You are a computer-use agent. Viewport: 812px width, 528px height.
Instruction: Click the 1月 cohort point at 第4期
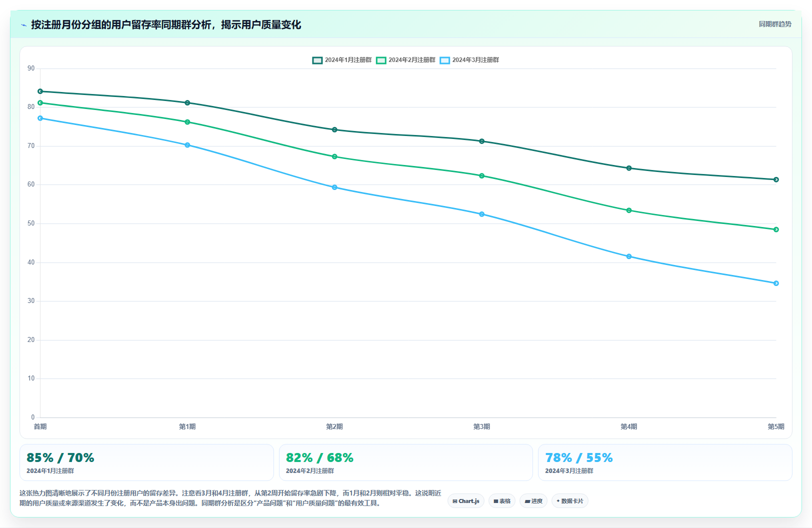(629, 168)
